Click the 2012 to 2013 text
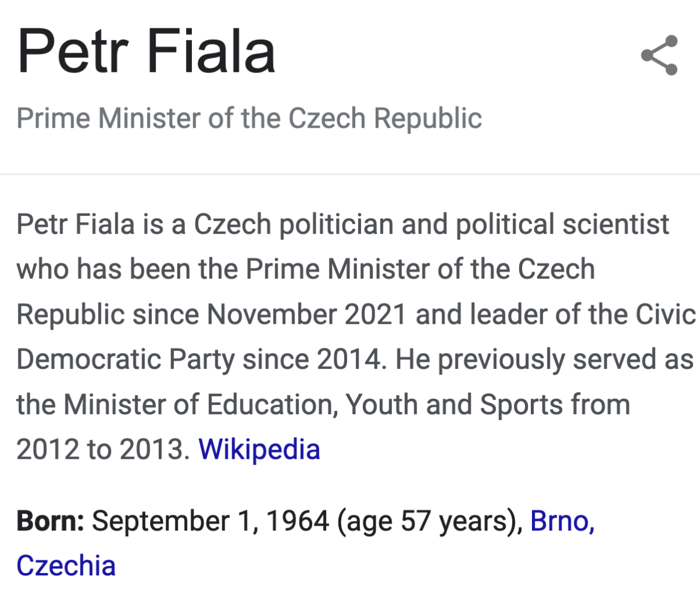 coord(103,449)
